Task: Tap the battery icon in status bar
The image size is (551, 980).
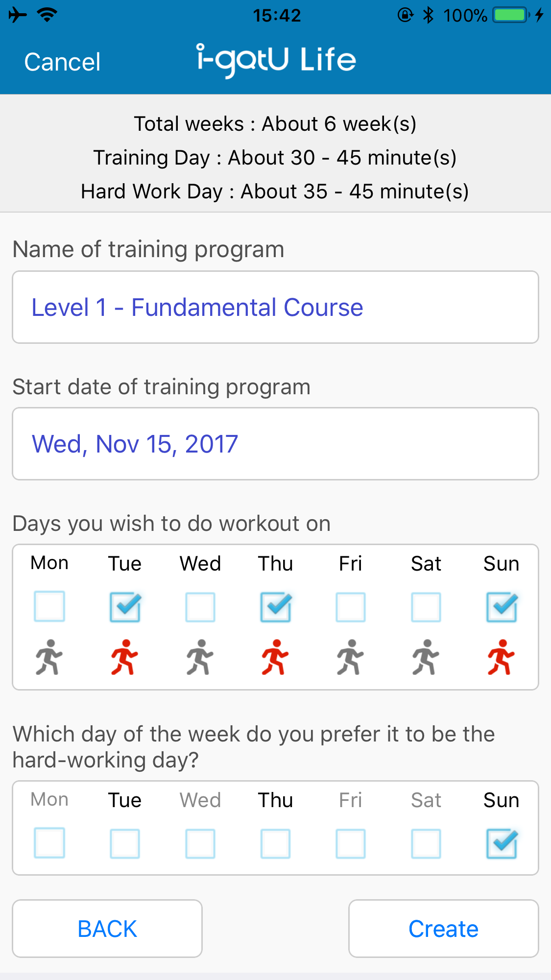Action: (x=511, y=15)
